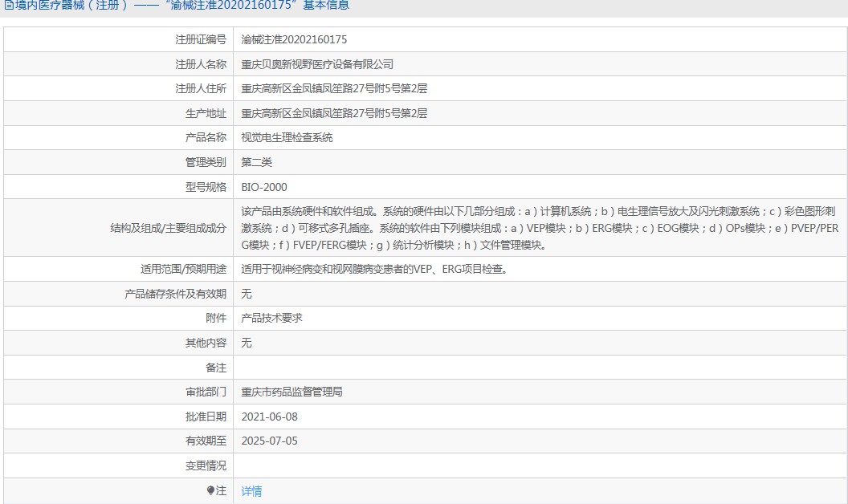Image resolution: width=848 pixels, height=504 pixels.
Task: Click the 生产地址 label
Action: pyautogui.click(x=206, y=114)
